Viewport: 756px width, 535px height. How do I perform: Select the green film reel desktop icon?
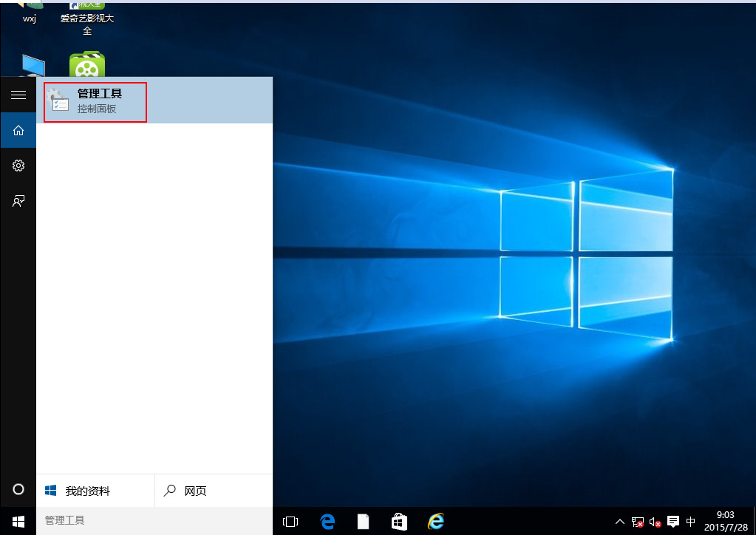(86, 64)
